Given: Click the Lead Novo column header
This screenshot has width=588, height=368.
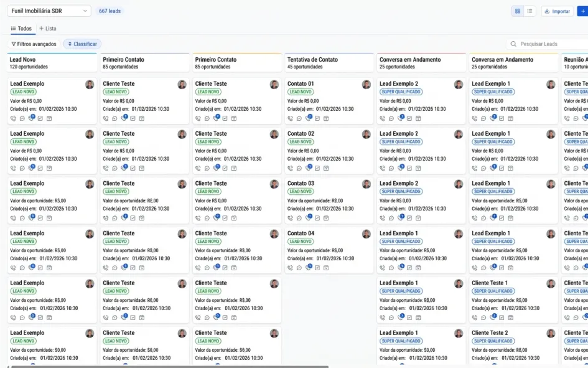Looking at the screenshot, I should click(x=52, y=63).
